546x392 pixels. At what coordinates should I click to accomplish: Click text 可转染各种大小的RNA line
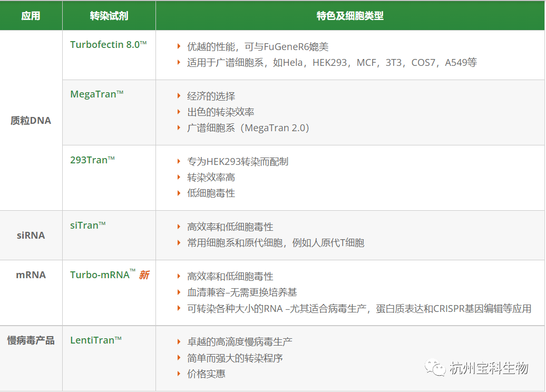click(x=359, y=308)
